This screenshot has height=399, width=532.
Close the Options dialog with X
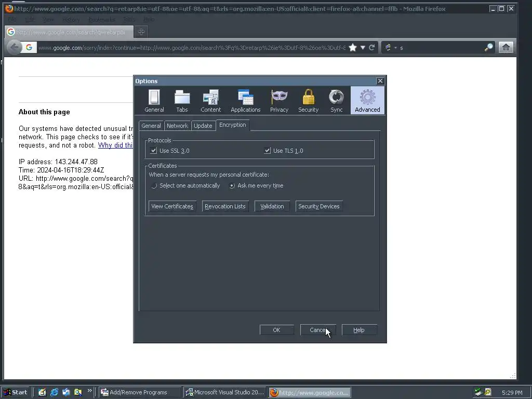380,81
